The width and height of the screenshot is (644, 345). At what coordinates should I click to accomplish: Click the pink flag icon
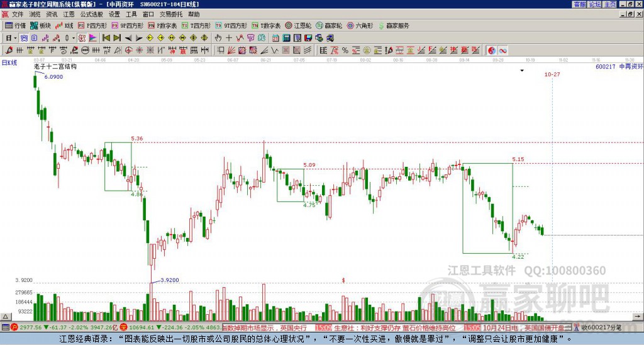tap(92, 38)
